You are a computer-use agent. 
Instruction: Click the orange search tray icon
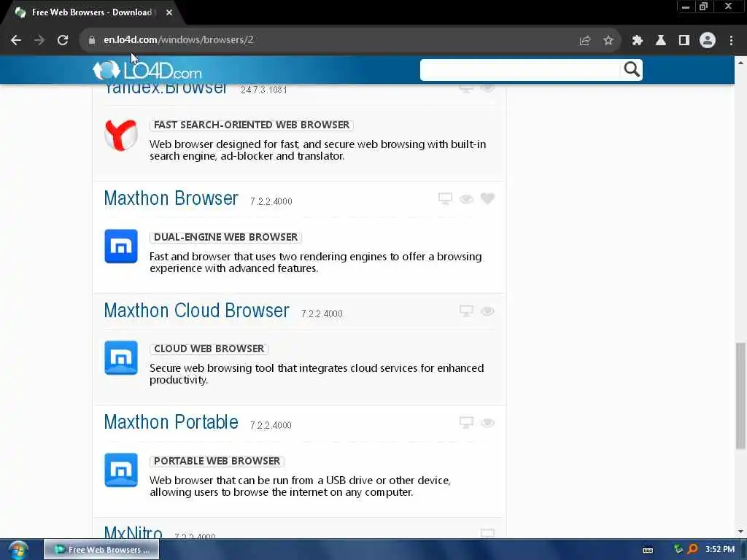point(693,549)
